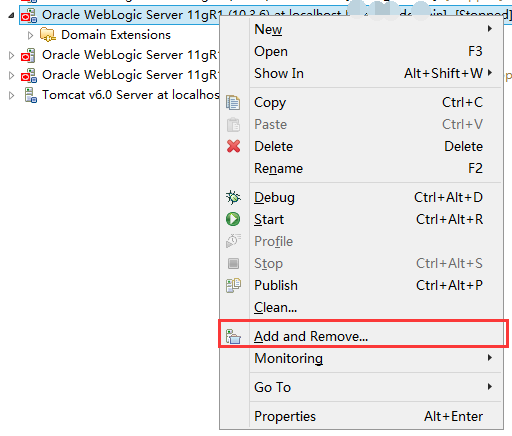The height and width of the screenshot is (436, 512).
Task: Choose Rename from the context menu
Action: pyautogui.click(x=361, y=168)
